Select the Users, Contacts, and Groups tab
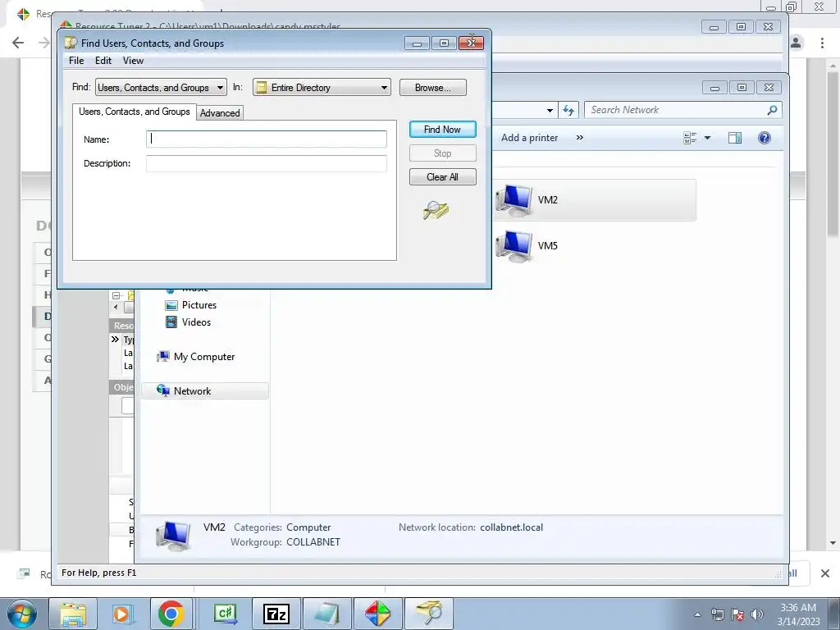Screen dimensions: 840x630 click(135, 112)
